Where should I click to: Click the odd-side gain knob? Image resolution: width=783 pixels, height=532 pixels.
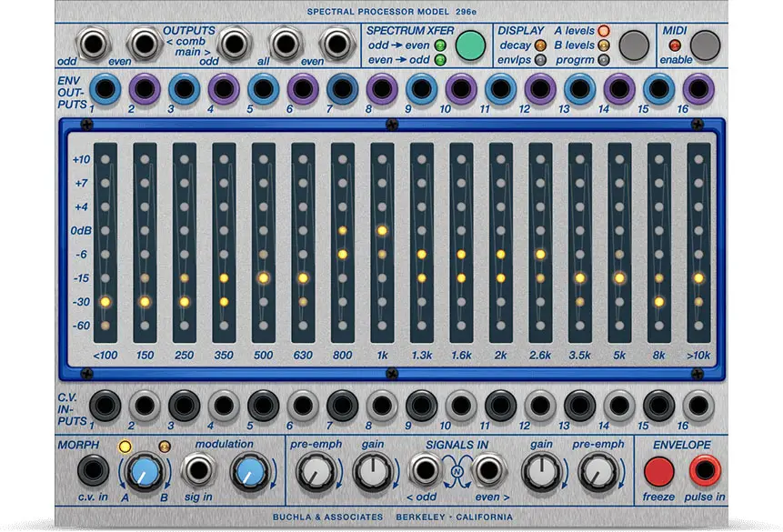tap(373, 472)
